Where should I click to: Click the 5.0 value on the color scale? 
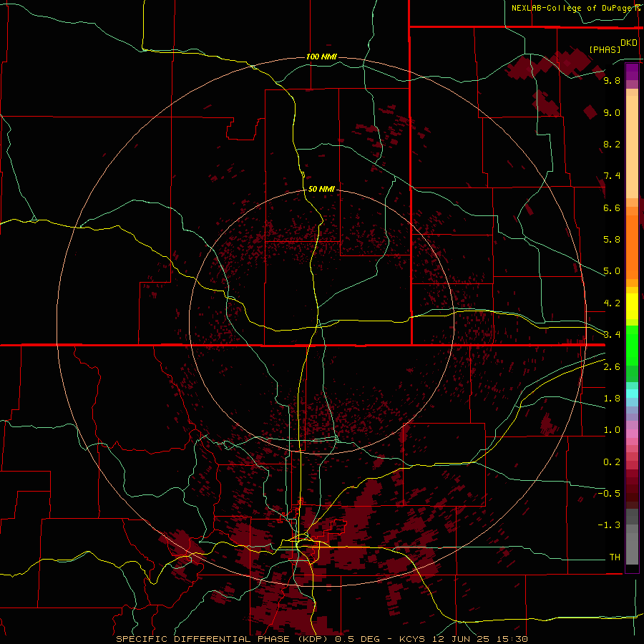[612, 271]
